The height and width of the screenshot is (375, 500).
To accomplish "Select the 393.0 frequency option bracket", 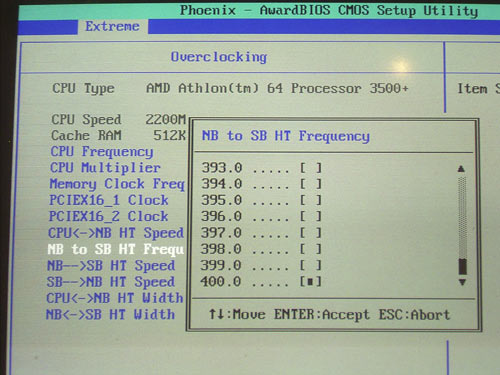I will coord(311,167).
